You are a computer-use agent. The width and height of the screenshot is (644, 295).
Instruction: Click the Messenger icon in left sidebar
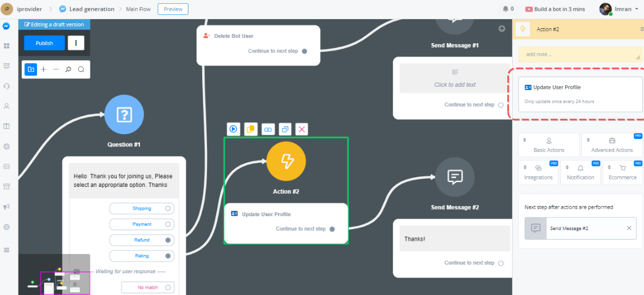(x=6, y=26)
